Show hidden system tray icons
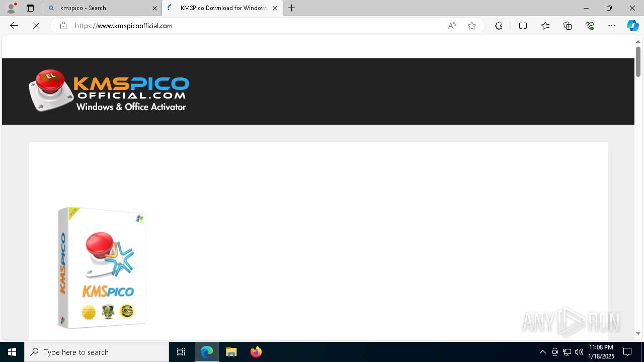644x362 pixels. [542, 352]
